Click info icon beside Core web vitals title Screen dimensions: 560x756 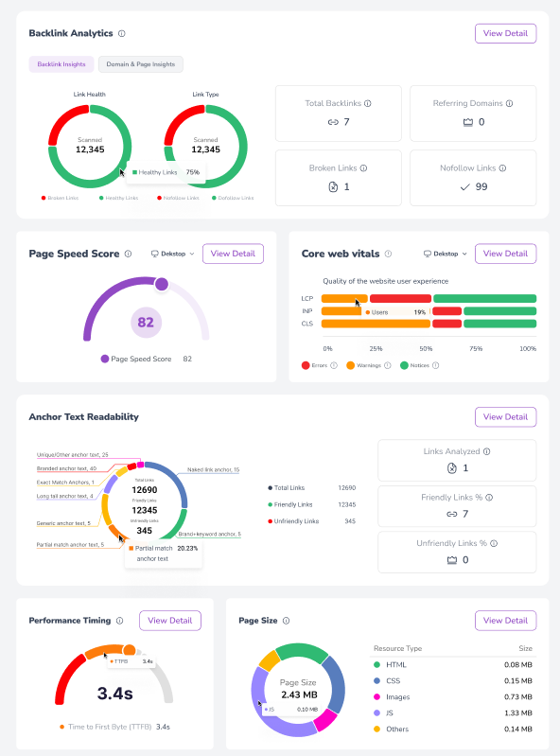point(389,254)
